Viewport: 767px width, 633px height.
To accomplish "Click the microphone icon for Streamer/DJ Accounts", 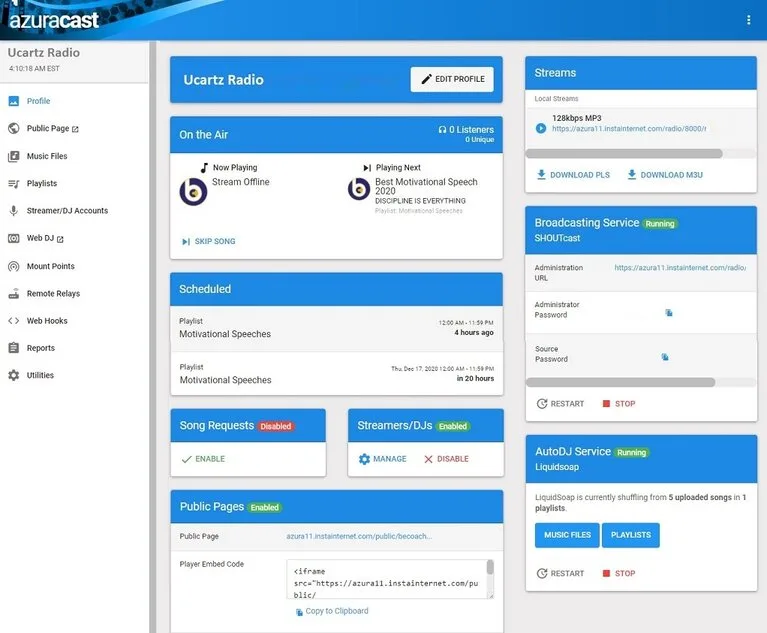I will 14,211.
